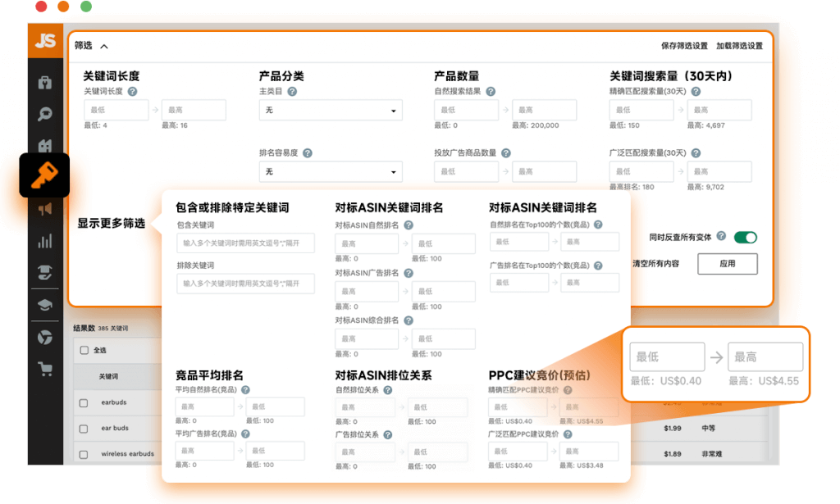Click the 关键词长度 最低 input
Image resolution: width=840 pixels, height=504 pixels.
pyautogui.click(x=116, y=110)
